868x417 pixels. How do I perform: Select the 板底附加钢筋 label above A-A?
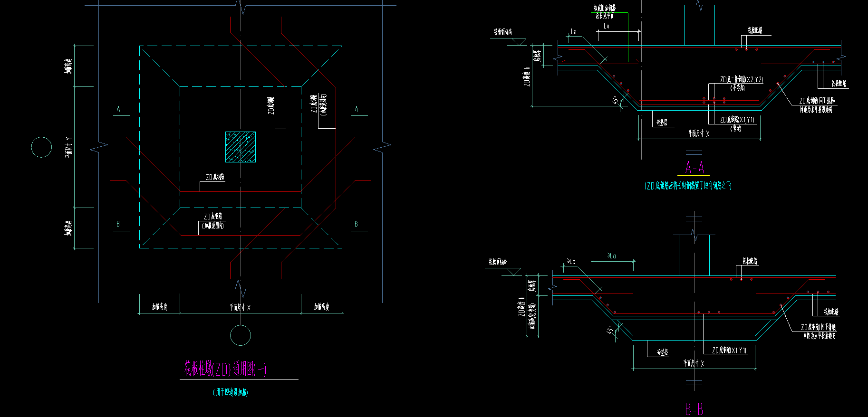click(605, 8)
